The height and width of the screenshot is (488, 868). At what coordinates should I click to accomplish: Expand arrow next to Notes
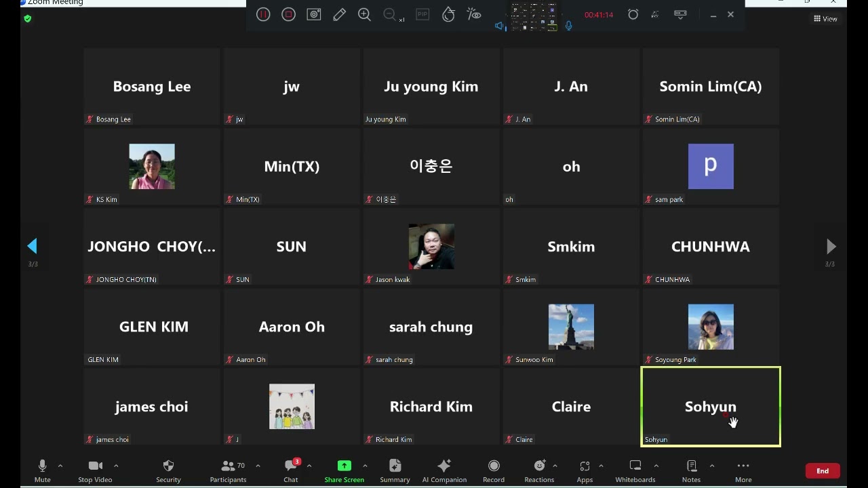(x=711, y=466)
